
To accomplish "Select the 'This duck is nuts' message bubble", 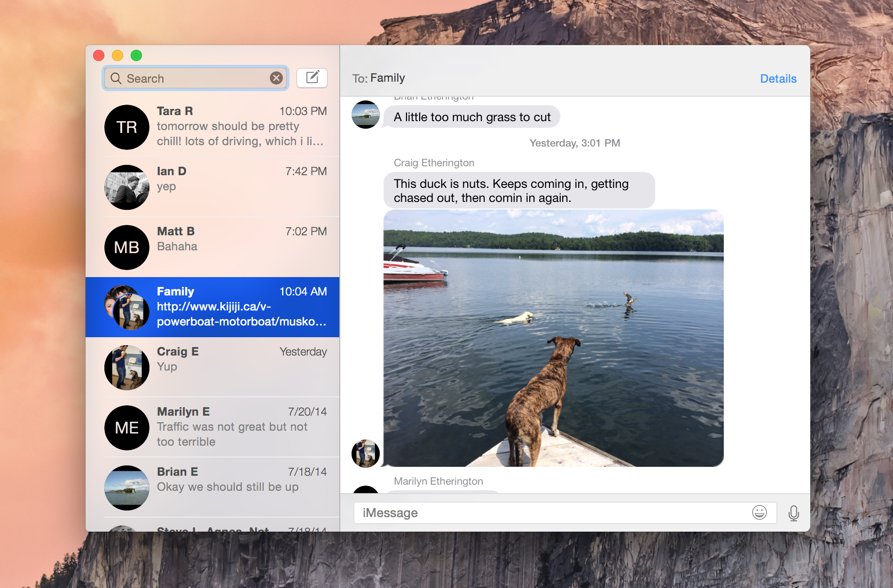I will 519,190.
